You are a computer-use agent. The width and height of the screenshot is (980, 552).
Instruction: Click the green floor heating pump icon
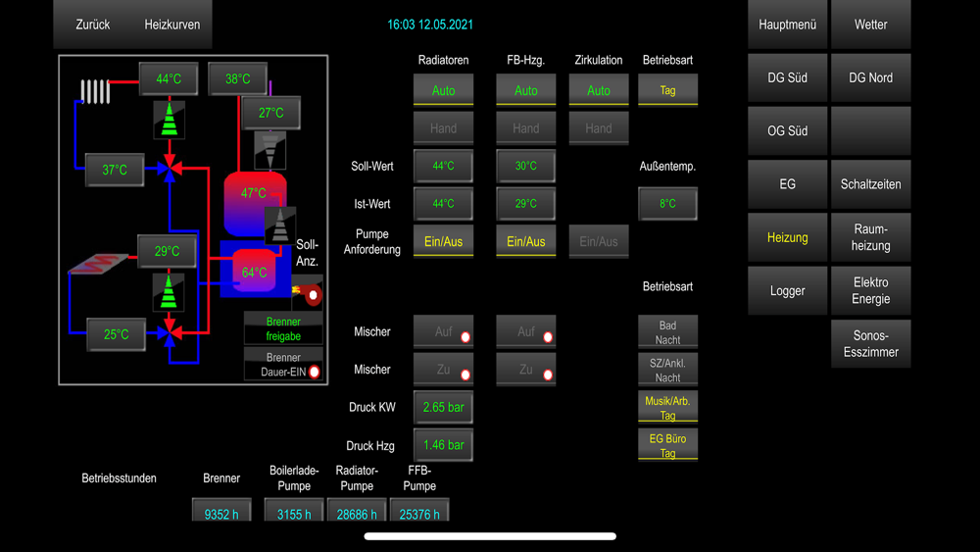click(169, 292)
